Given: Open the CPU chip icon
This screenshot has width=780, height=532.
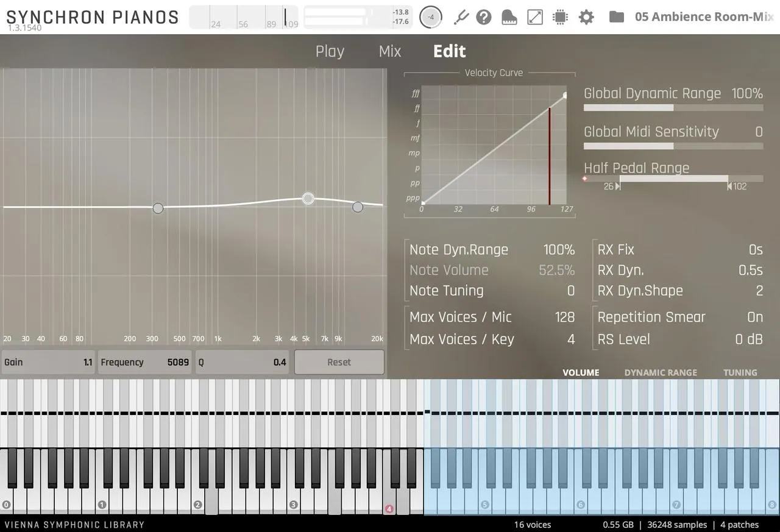Looking at the screenshot, I should (560, 17).
